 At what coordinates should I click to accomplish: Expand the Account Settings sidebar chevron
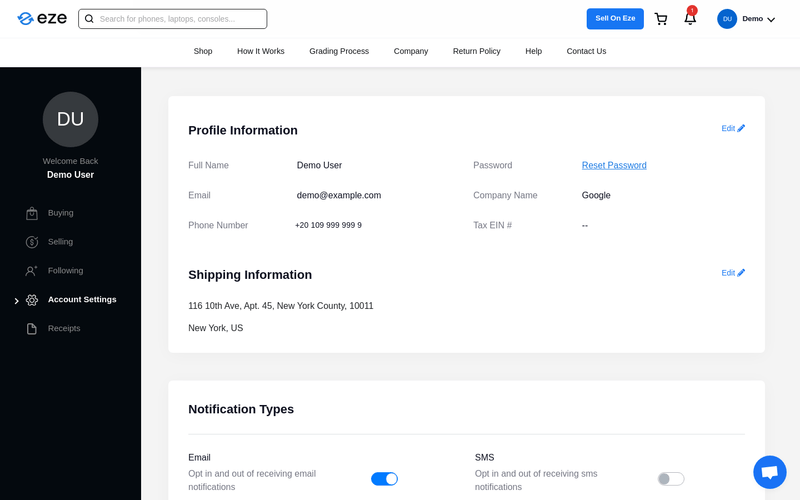16,300
